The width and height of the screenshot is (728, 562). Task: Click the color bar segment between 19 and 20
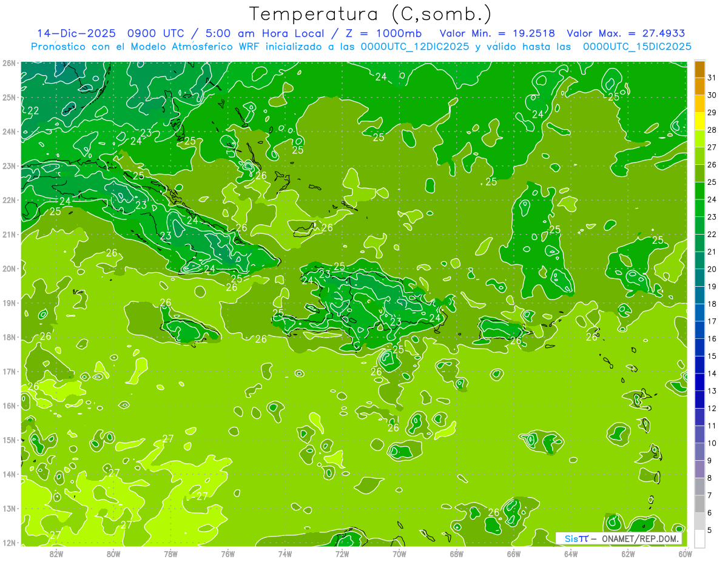[699, 278]
